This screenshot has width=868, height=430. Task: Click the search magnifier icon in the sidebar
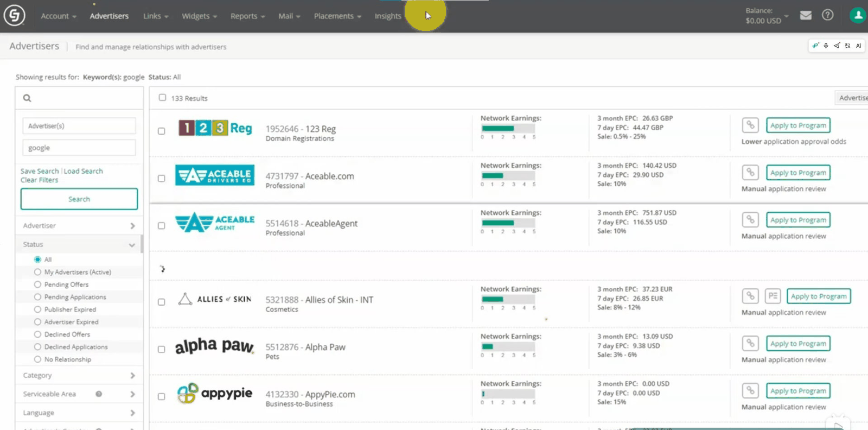point(27,98)
